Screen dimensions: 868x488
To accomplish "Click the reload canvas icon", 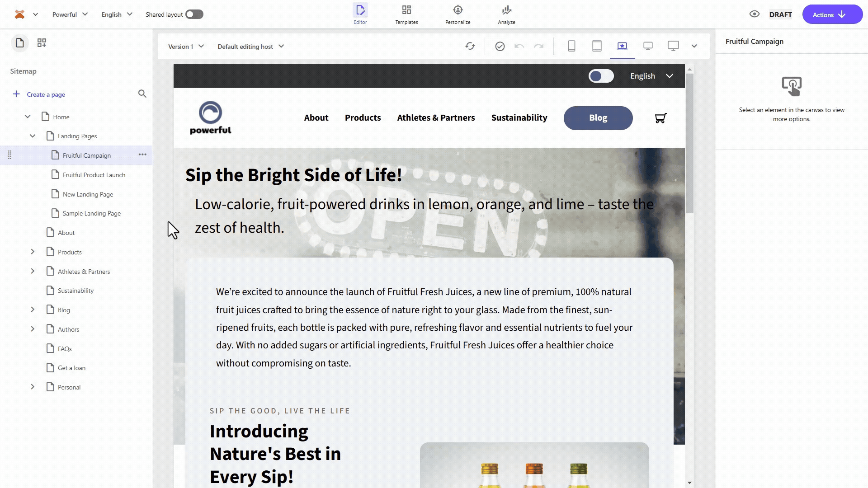I will (x=470, y=46).
